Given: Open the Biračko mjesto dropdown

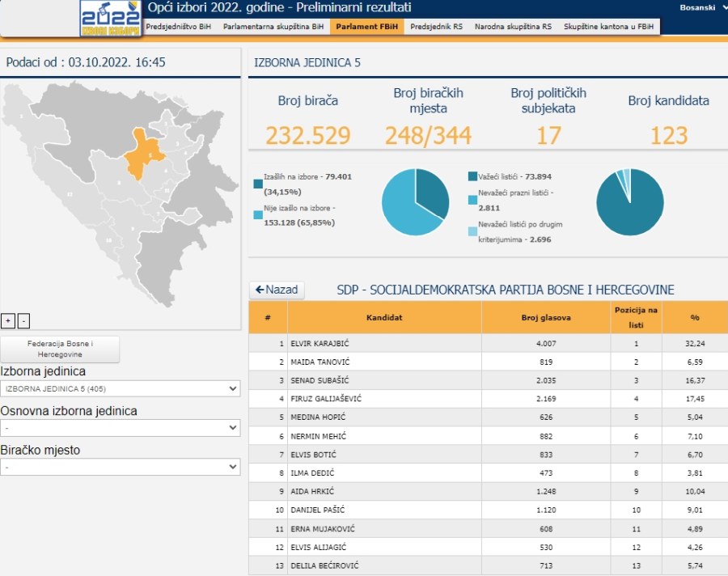Looking at the screenshot, I should point(120,467).
